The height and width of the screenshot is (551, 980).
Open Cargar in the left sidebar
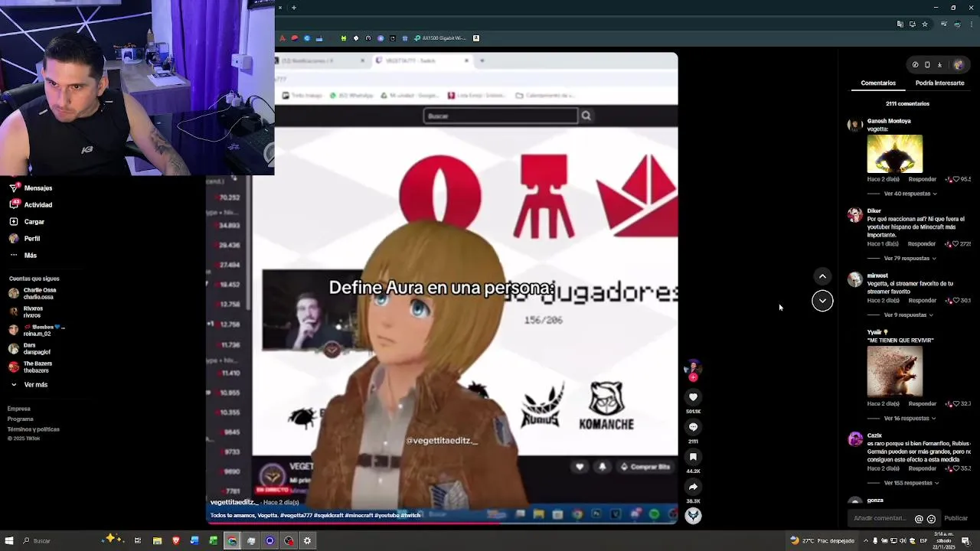coord(27,222)
